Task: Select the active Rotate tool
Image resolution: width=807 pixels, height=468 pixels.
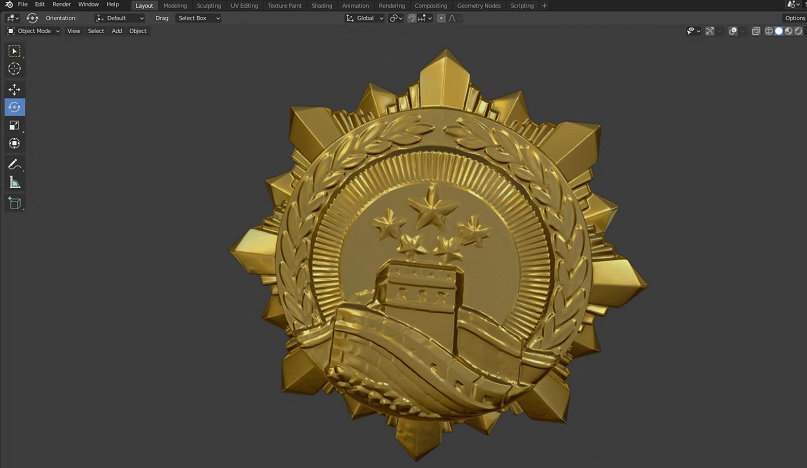Action: 14,107
